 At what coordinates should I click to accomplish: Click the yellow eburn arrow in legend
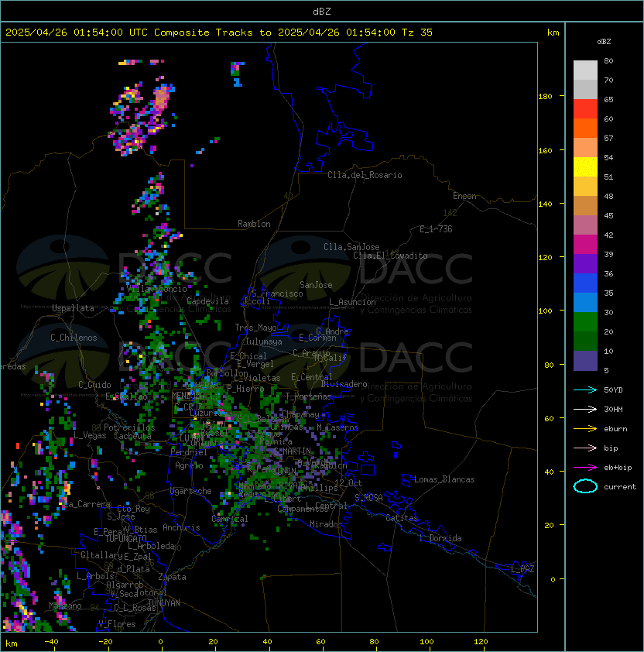tap(585, 429)
